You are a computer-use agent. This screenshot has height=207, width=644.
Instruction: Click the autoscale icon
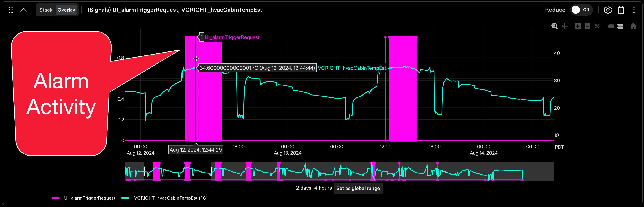click(597, 26)
